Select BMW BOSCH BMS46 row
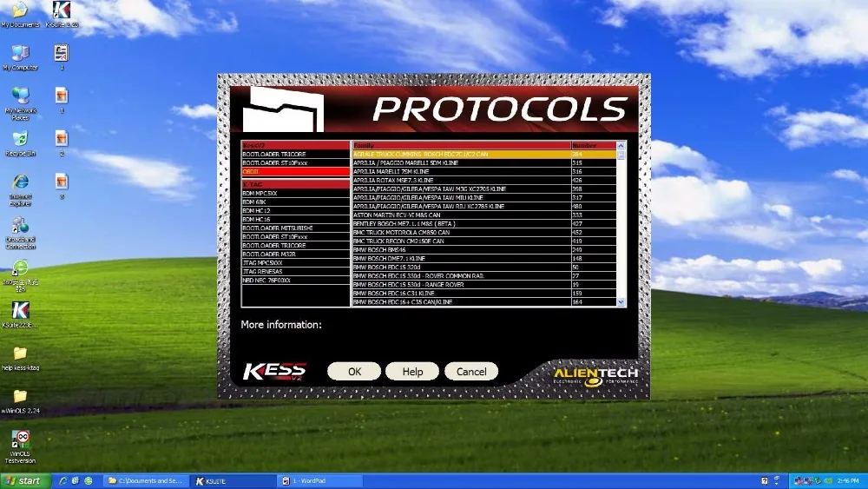The image size is (868, 489). (x=484, y=250)
